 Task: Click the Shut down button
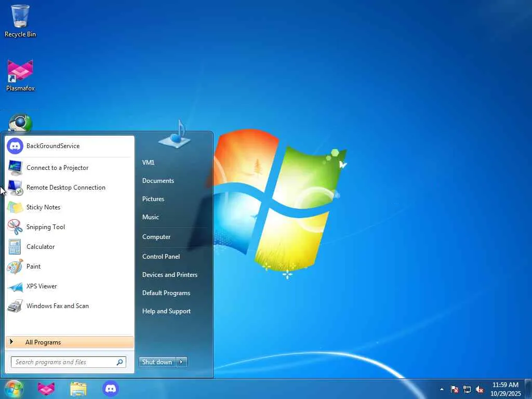pos(157,362)
